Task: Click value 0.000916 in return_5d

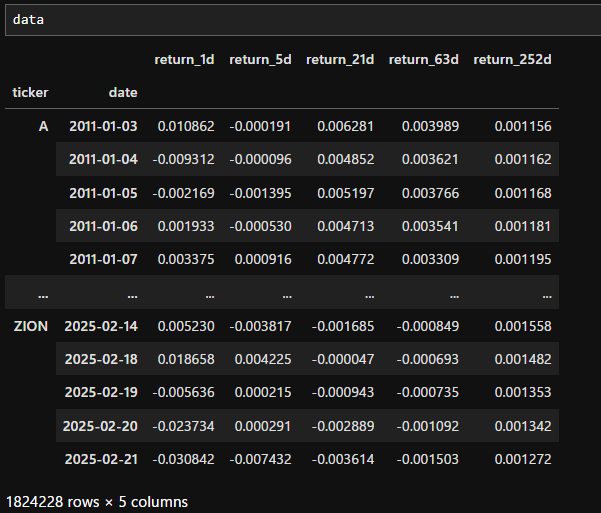Action: click(x=263, y=259)
